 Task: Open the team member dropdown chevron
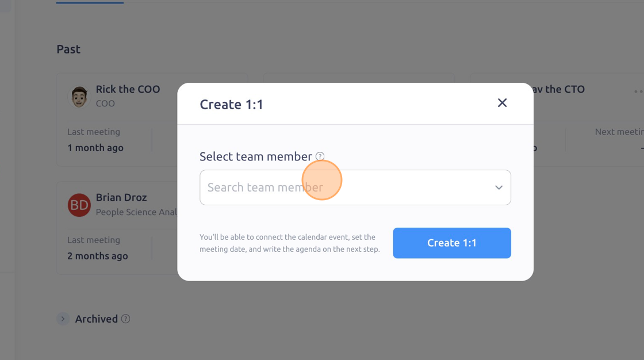pyautogui.click(x=499, y=187)
